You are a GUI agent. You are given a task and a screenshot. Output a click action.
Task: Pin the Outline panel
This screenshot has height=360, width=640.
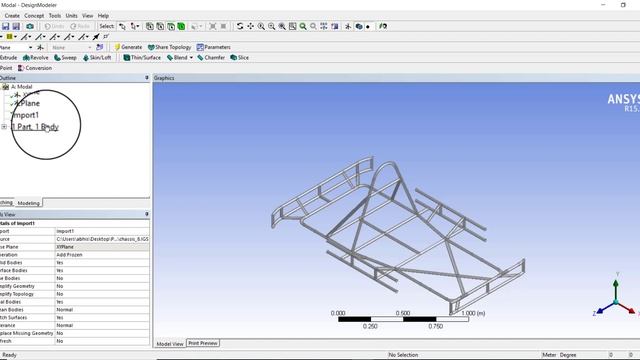click(147, 78)
